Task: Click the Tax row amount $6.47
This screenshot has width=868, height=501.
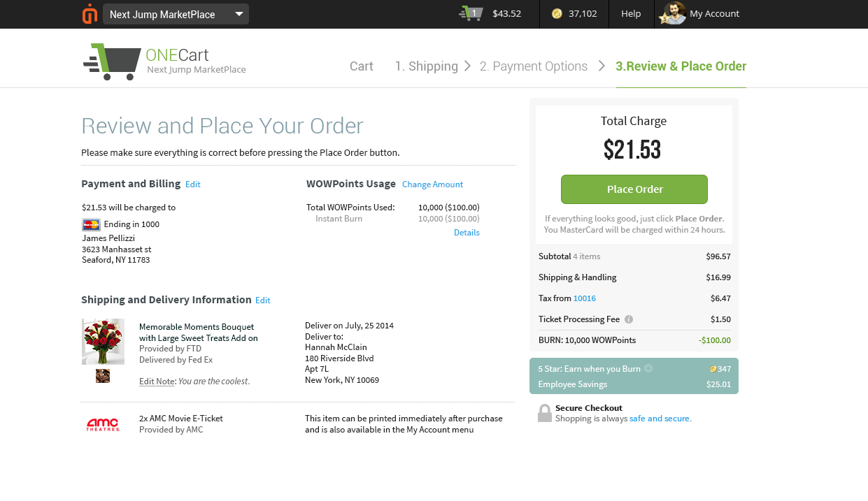Action: coord(720,298)
